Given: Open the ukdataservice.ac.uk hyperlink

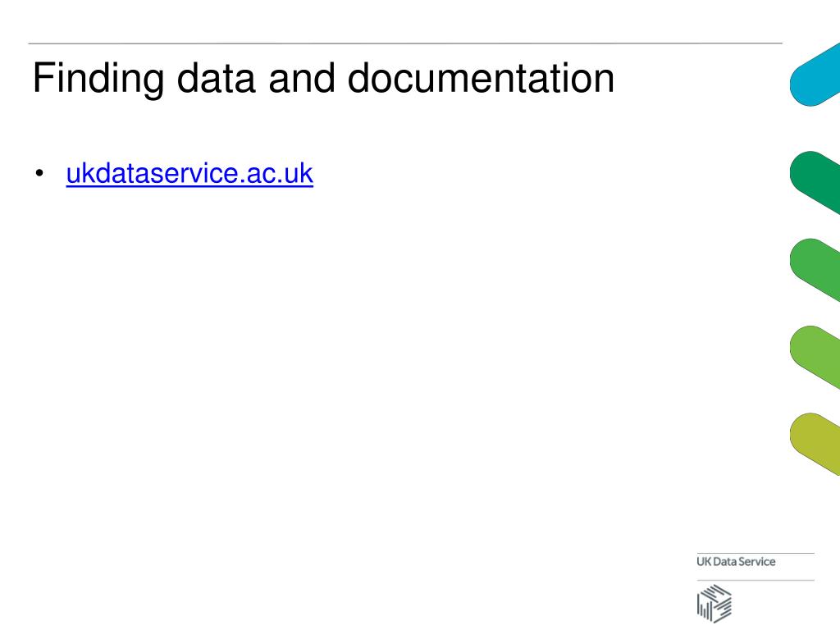Looking at the screenshot, I should point(189,174).
